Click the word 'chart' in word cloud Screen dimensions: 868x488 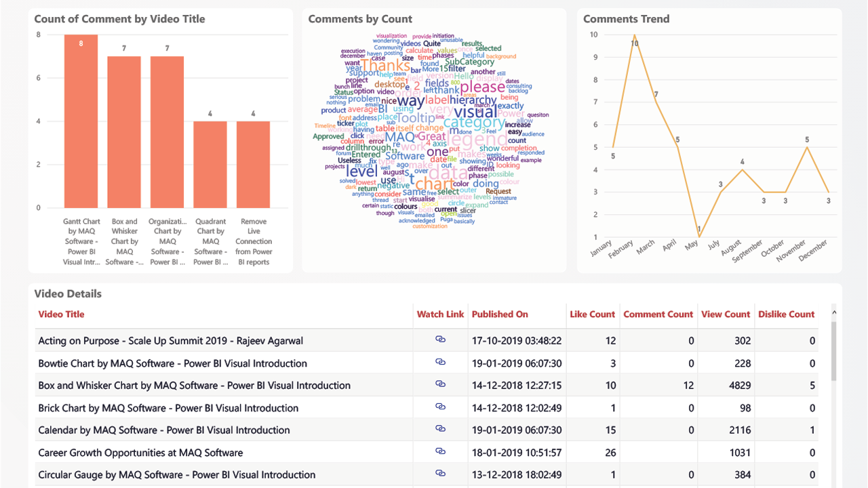(433, 184)
